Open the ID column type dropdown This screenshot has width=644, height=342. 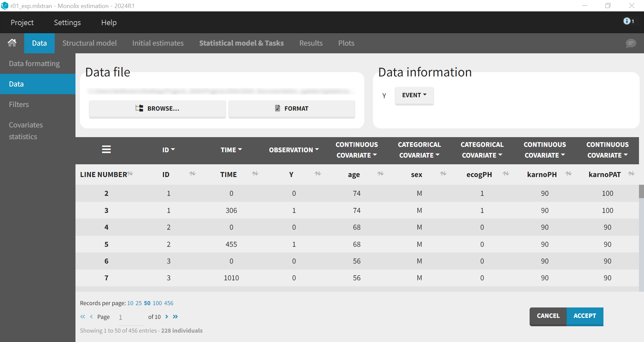pyautogui.click(x=168, y=150)
